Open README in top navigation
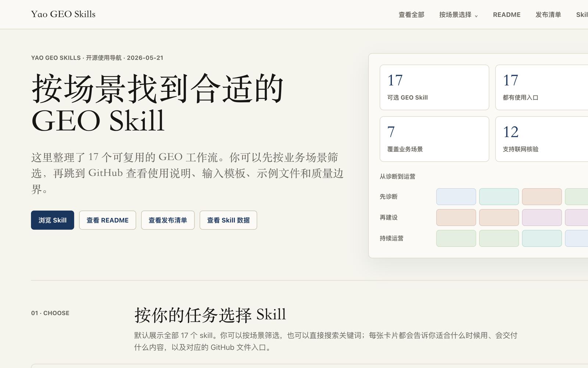Viewport: 588px width, 368px height. (x=506, y=15)
